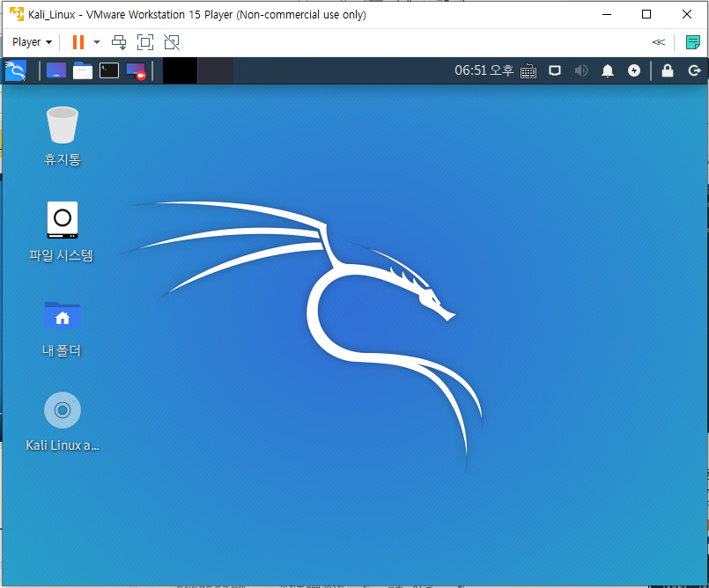The height and width of the screenshot is (588, 709).
Task: Close the Kali_Linux VMware window
Action: pyautogui.click(x=687, y=14)
